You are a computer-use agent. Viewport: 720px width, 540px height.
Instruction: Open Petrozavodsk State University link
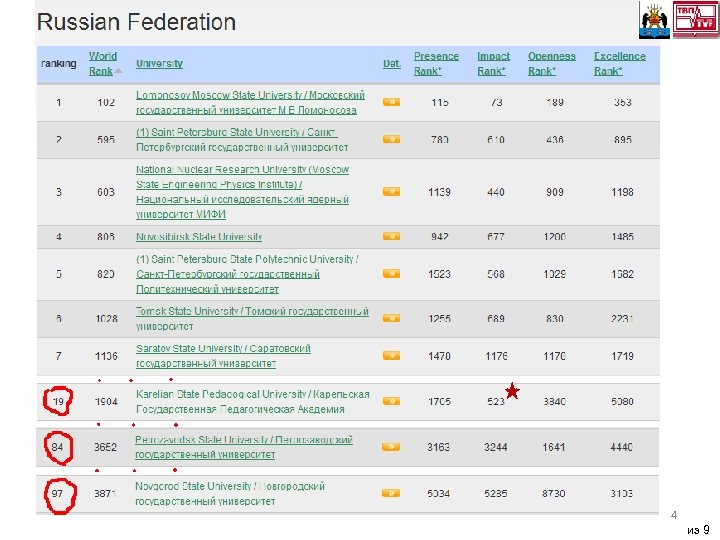[x=244, y=447]
